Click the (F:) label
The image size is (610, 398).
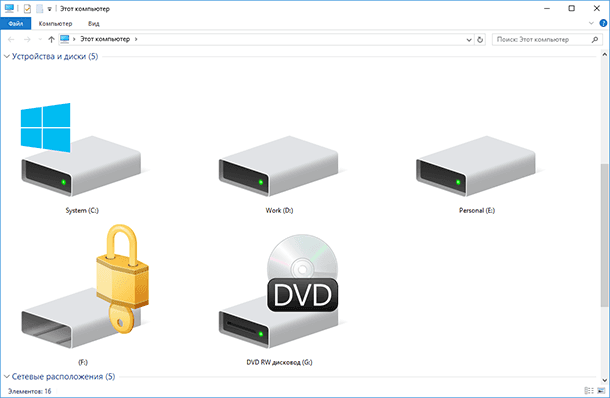click(x=83, y=362)
